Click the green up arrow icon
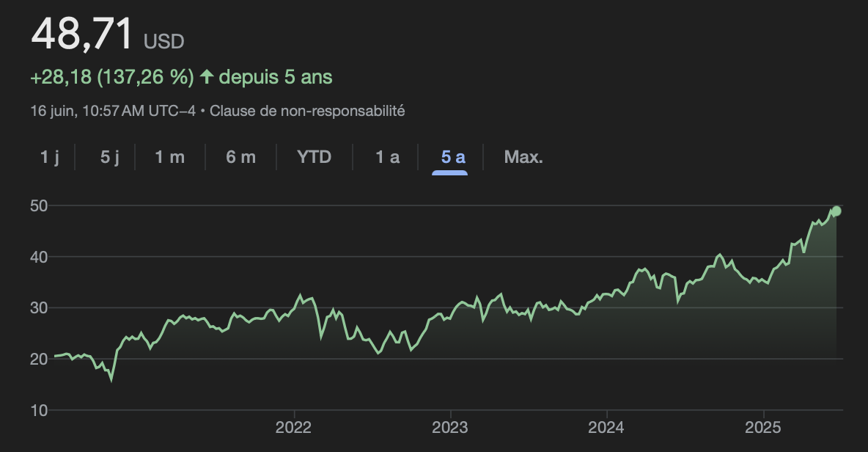 pyautogui.click(x=207, y=76)
